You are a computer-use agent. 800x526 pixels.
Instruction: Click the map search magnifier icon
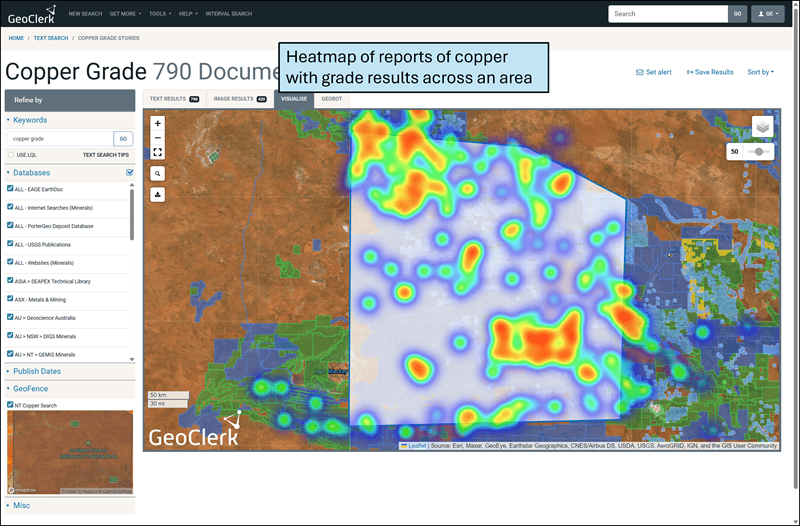click(x=157, y=173)
